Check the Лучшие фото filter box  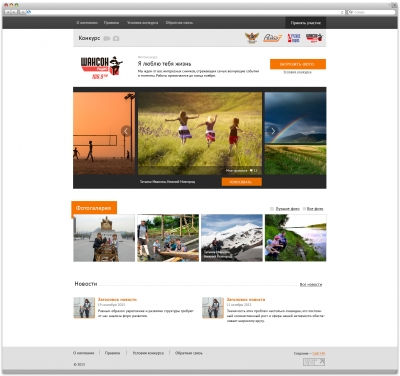(272, 209)
